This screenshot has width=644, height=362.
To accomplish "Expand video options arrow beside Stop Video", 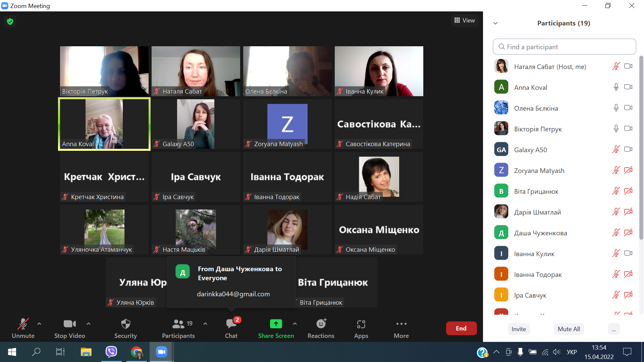I will (89, 324).
